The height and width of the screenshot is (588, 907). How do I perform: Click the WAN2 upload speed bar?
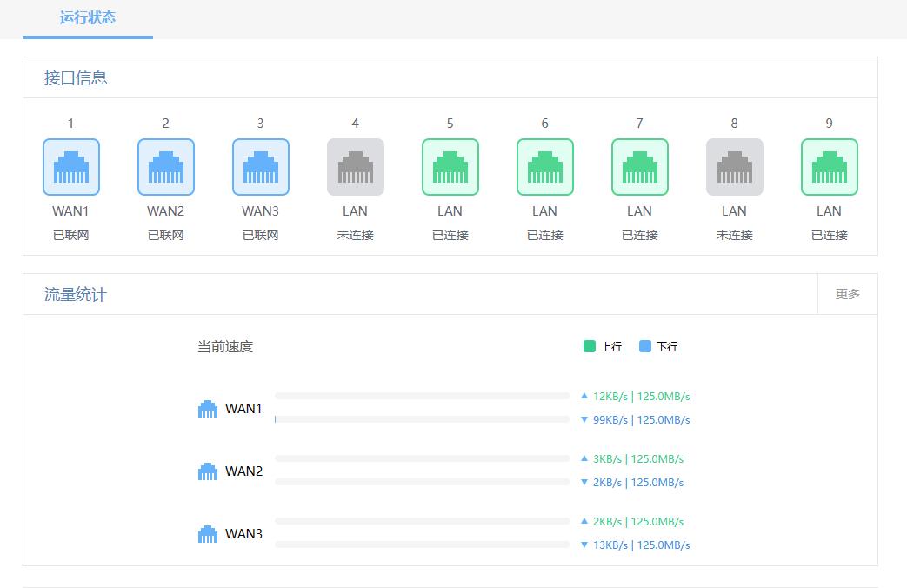coord(423,458)
